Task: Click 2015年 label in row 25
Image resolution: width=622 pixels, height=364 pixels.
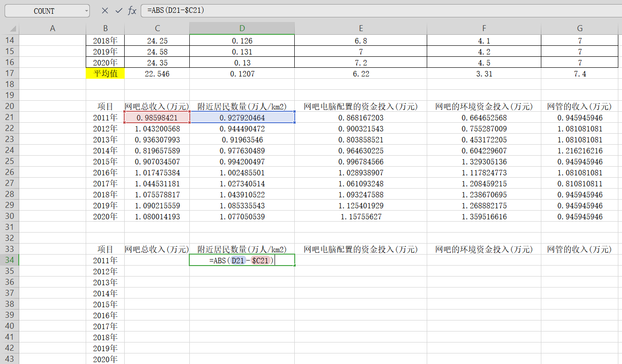Action: [105, 161]
